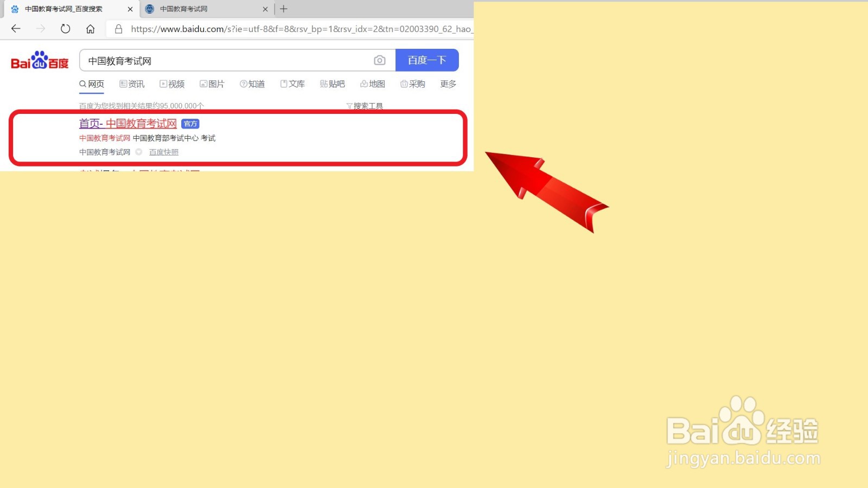Screen dimensions: 868x488
Task: Open the browser home page icon
Action: (x=91, y=29)
